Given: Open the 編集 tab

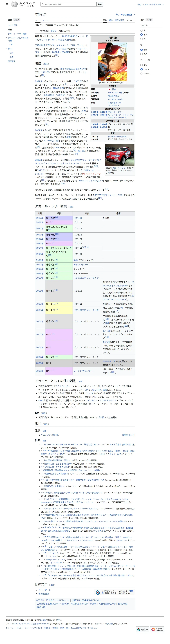Looking at the screenshot, I should click(x=111, y=20).
